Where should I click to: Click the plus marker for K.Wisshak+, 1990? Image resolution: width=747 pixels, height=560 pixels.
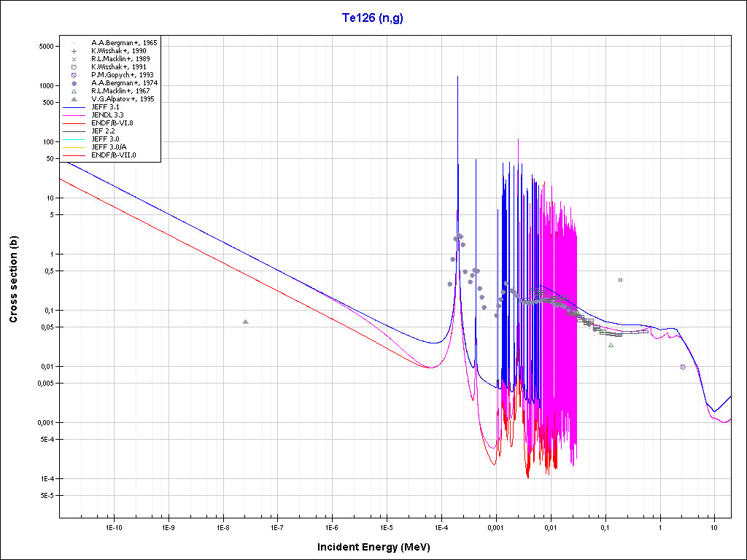point(74,51)
